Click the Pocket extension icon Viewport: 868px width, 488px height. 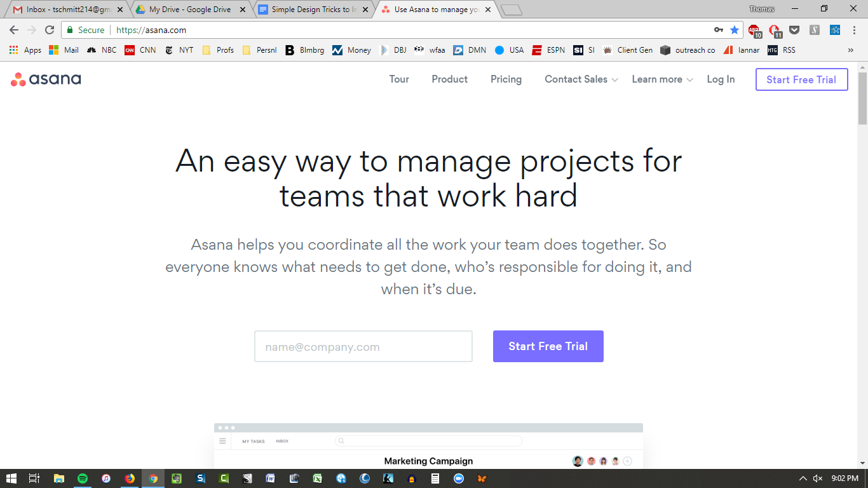coord(794,30)
